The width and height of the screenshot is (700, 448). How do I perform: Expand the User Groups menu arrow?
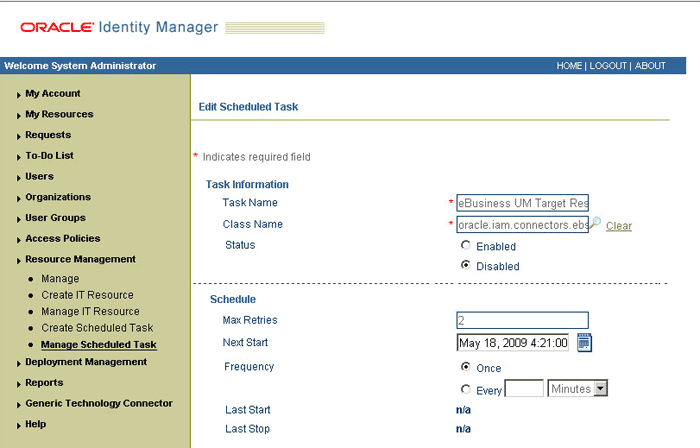coord(19,219)
